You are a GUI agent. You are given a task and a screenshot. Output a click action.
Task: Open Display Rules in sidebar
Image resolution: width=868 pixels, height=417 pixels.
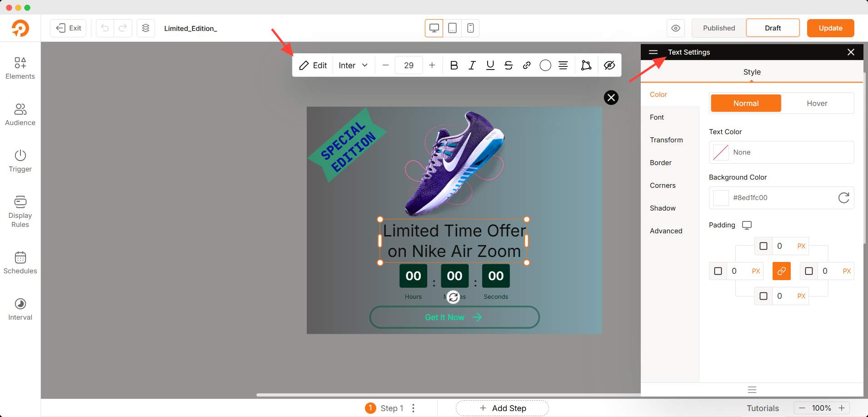(20, 212)
